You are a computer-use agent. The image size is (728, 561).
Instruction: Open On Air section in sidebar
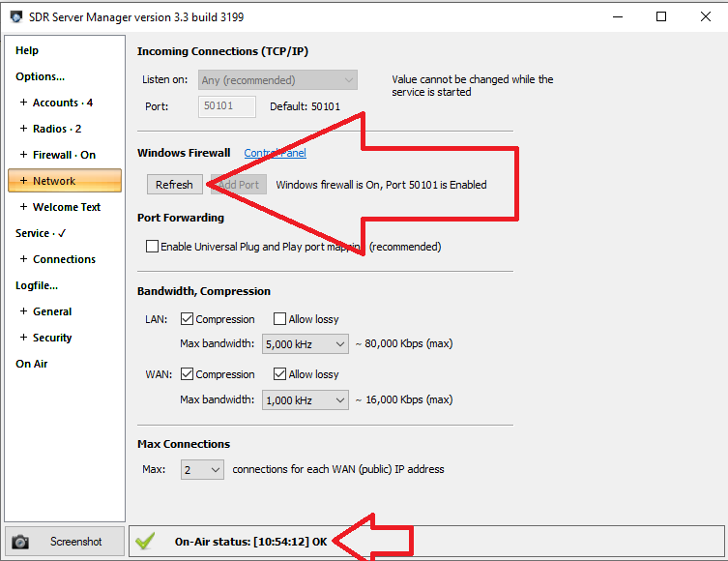(31, 364)
